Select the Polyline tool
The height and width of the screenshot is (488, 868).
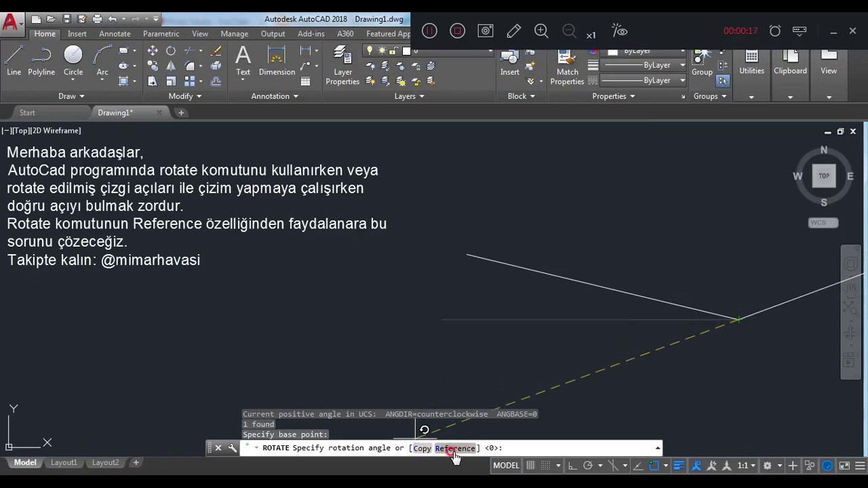pos(41,61)
